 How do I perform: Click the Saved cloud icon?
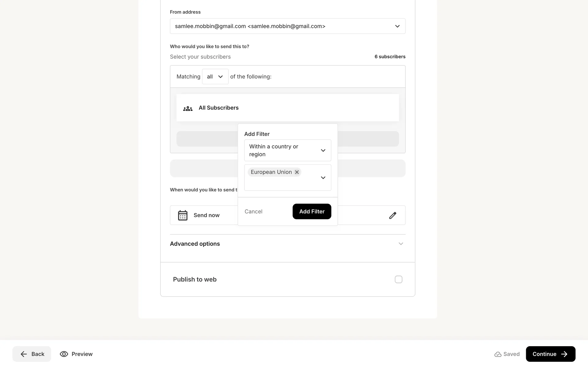coord(498,355)
